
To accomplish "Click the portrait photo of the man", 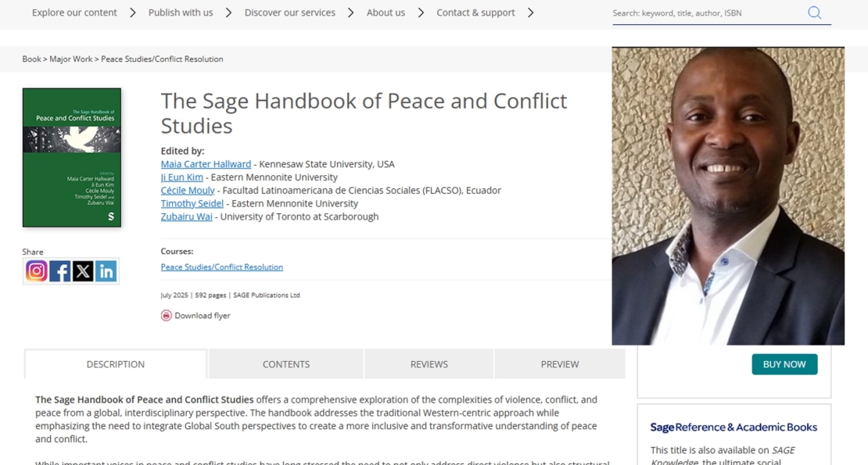I will coord(728,195).
